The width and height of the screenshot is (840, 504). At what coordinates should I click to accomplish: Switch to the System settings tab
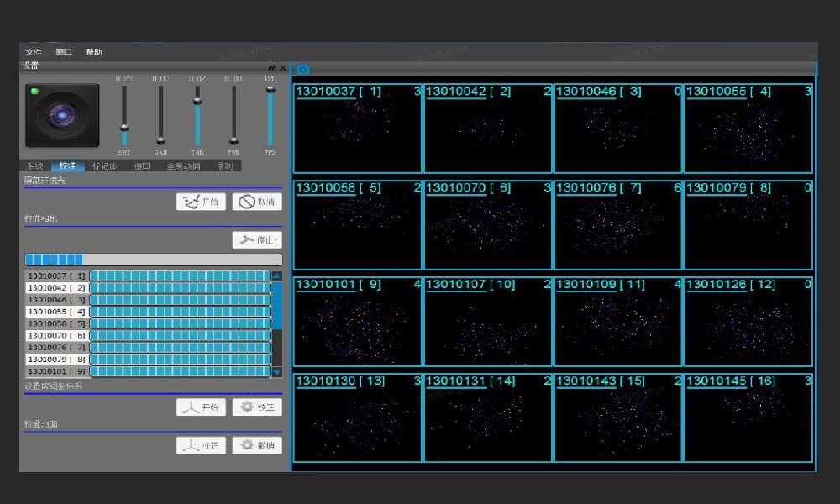tap(35, 166)
